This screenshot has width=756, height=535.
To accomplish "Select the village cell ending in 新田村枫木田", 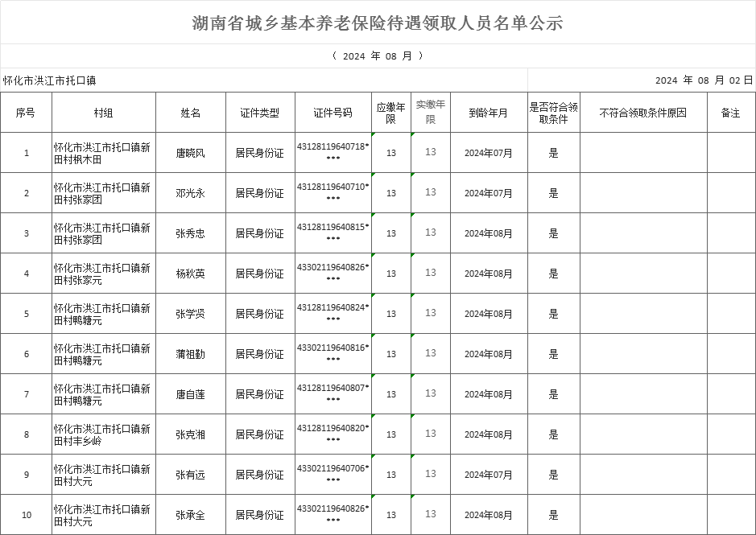I will tap(103, 153).
